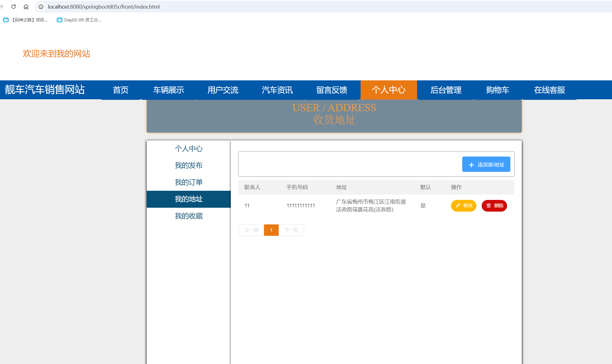Screen dimensions: 612x364
Task: Click the USER / ADDRESS banner heading
Action: click(334, 108)
